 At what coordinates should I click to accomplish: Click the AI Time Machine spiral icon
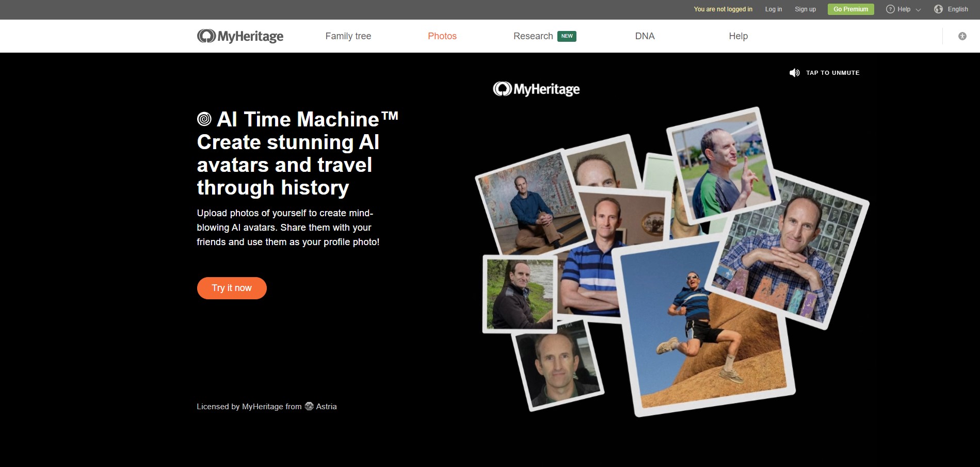tap(204, 119)
